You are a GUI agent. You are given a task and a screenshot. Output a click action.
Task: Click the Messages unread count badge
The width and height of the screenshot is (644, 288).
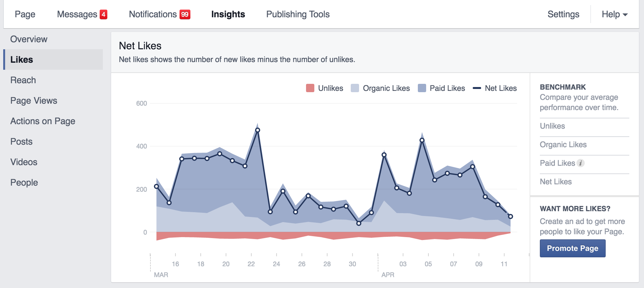[103, 14]
